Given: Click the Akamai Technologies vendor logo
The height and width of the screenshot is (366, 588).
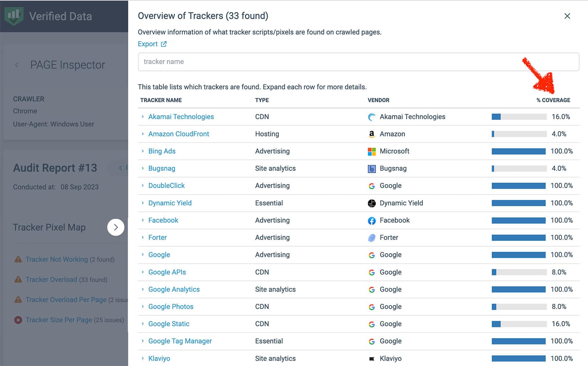Looking at the screenshot, I should tap(372, 117).
